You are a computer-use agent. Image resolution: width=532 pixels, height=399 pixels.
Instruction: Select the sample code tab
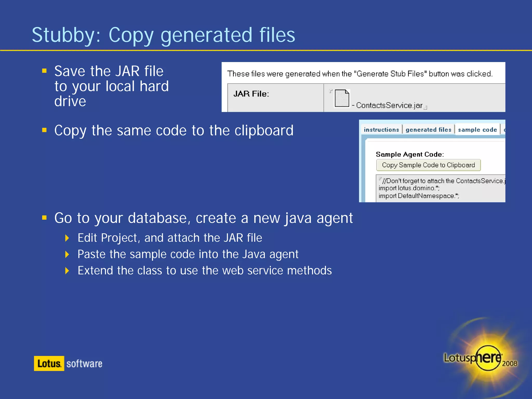pyautogui.click(x=477, y=129)
